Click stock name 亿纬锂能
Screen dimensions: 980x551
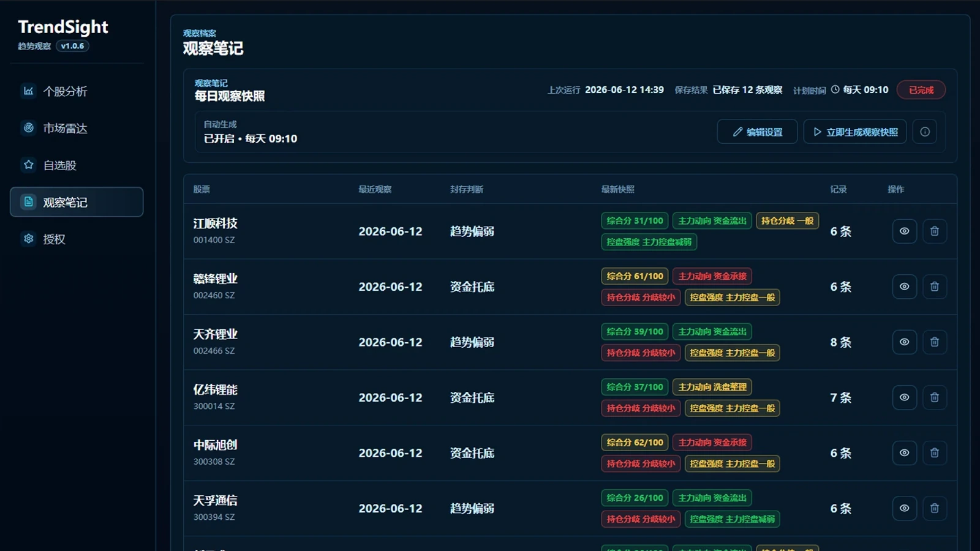(x=216, y=389)
